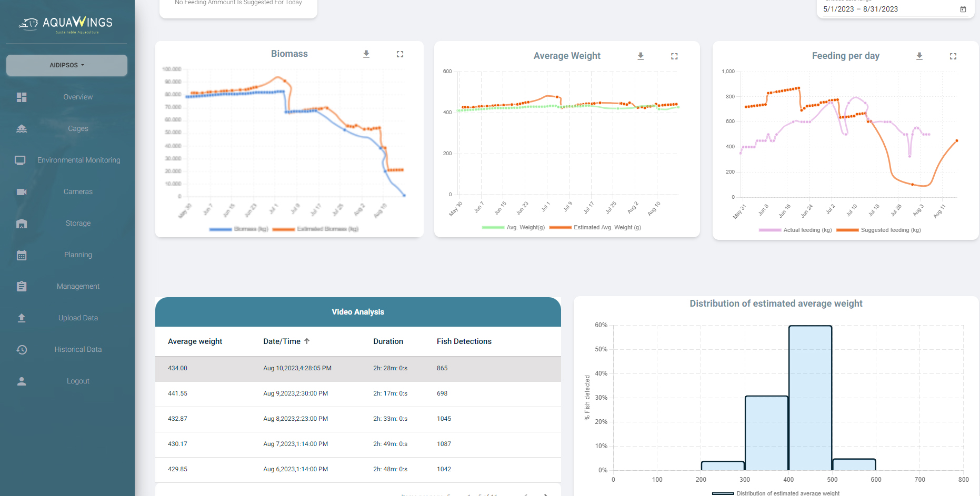
Task: Click the Video Analysis table header
Action: tap(358, 312)
